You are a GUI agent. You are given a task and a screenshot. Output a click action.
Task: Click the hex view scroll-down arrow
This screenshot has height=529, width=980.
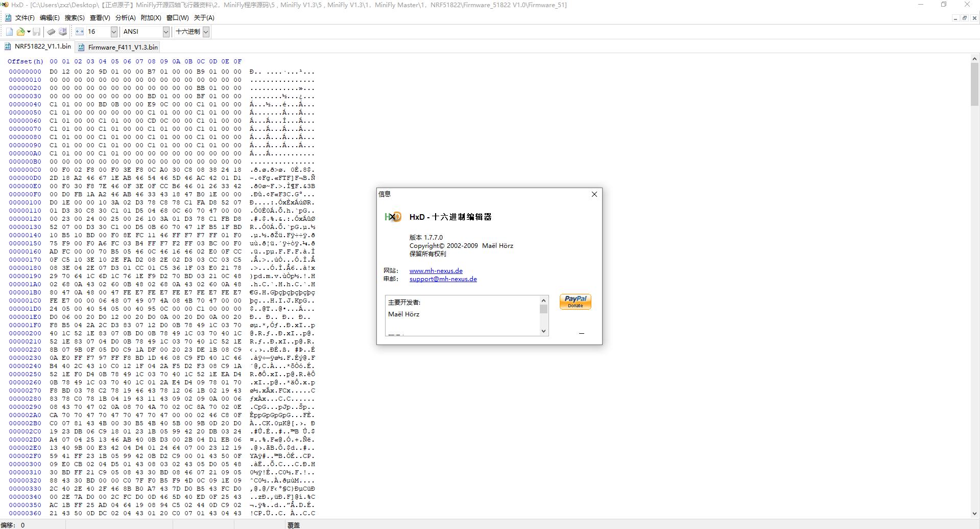974,513
